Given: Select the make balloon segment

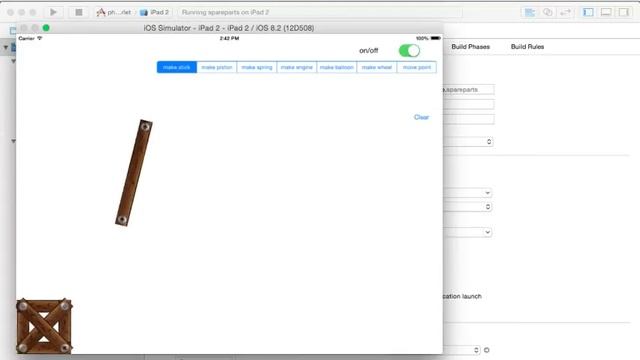Looking at the screenshot, I should point(337,67).
